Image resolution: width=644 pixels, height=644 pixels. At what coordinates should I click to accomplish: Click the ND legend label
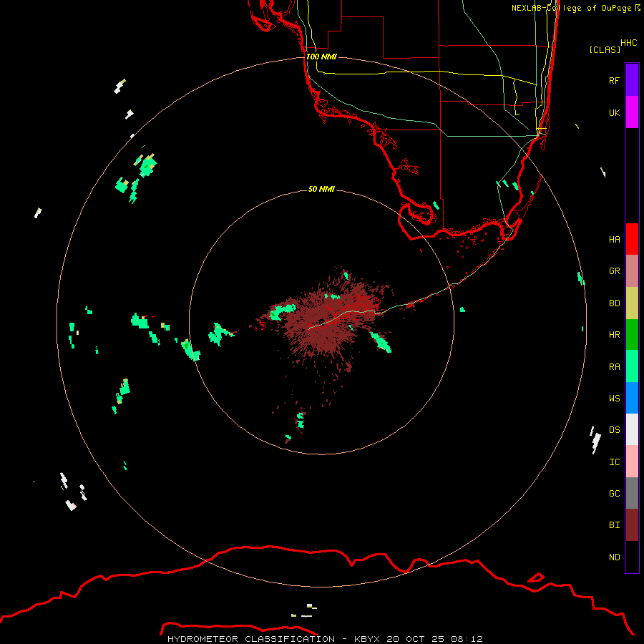pyautogui.click(x=614, y=557)
